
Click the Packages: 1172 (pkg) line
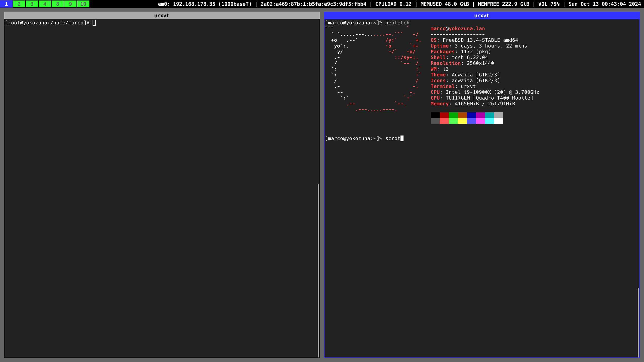[461, 52]
